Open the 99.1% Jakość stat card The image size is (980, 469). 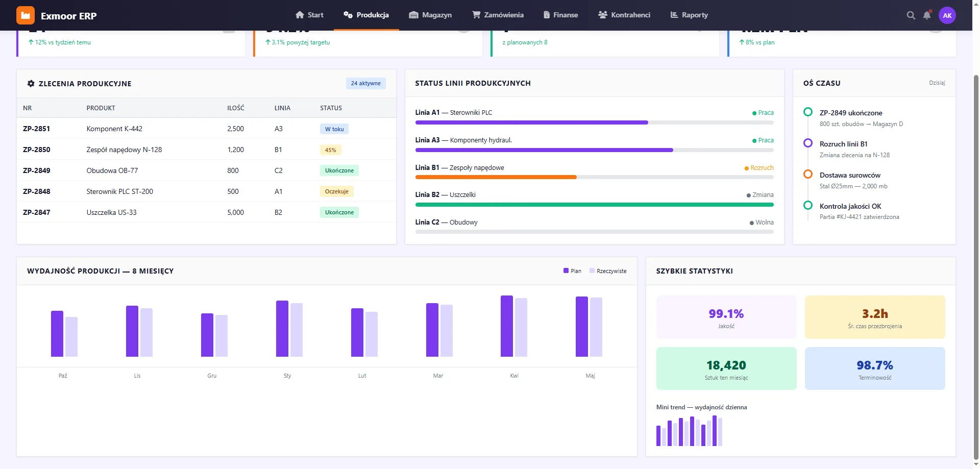point(726,317)
